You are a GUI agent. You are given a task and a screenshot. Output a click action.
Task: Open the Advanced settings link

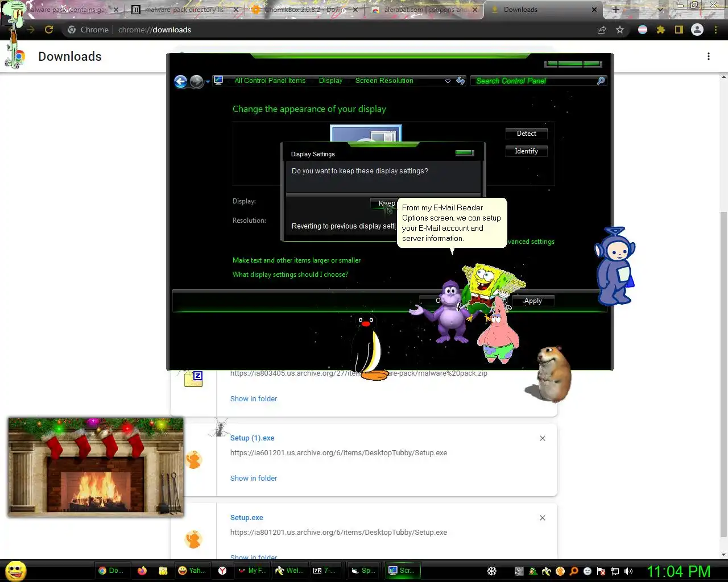point(531,242)
